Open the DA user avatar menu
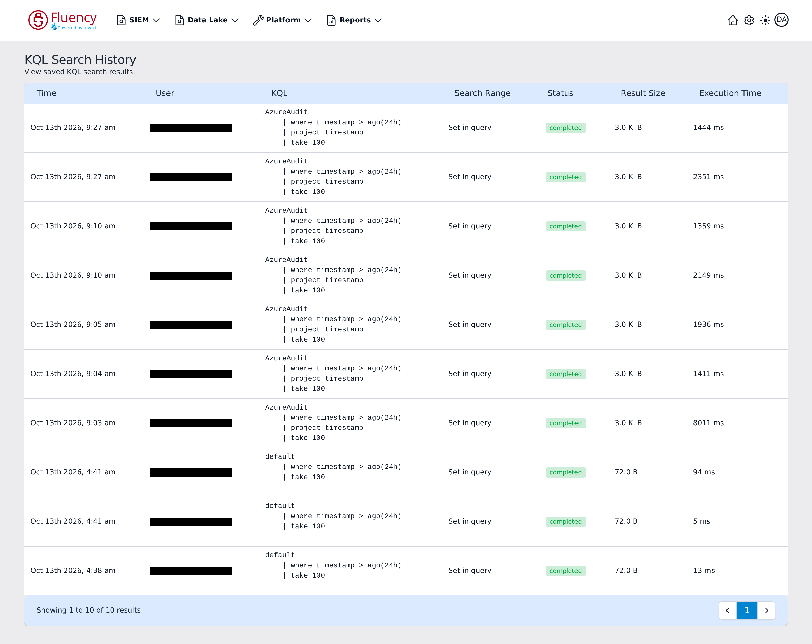Image resolution: width=812 pixels, height=644 pixels. 782,20
